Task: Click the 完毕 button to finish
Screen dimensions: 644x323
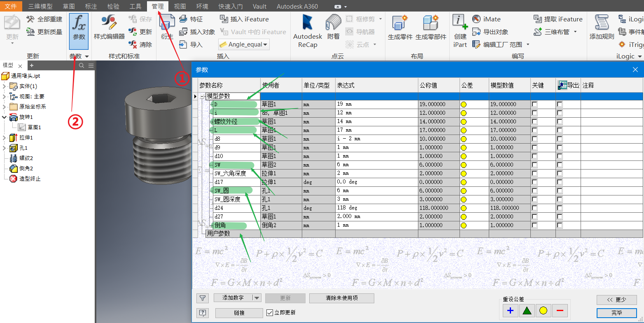Action: pyautogui.click(x=616, y=313)
